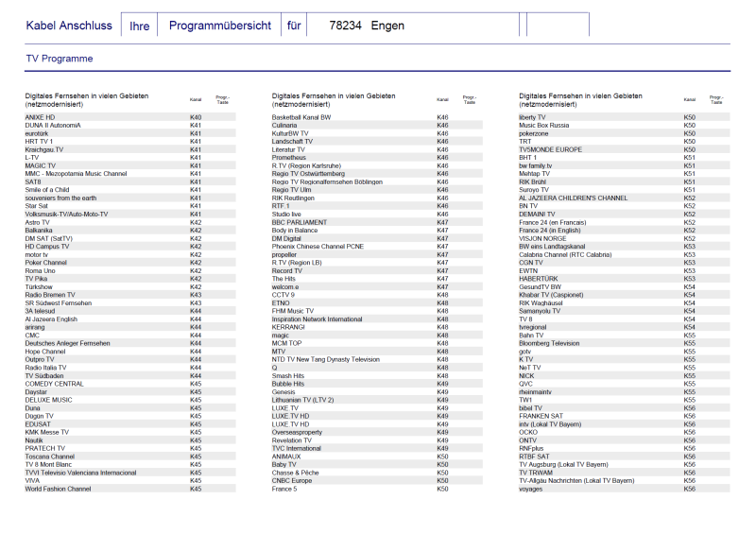756x534 pixels.
Task: Select the 'CCTV 9' row
Action: [377, 295]
